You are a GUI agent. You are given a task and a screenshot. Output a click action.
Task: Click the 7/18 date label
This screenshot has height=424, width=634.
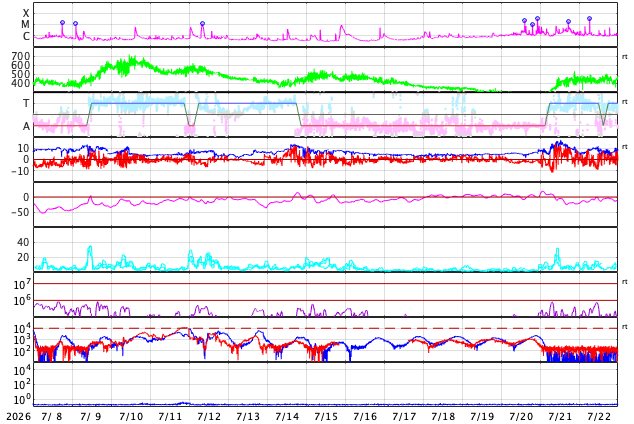pyautogui.click(x=443, y=417)
